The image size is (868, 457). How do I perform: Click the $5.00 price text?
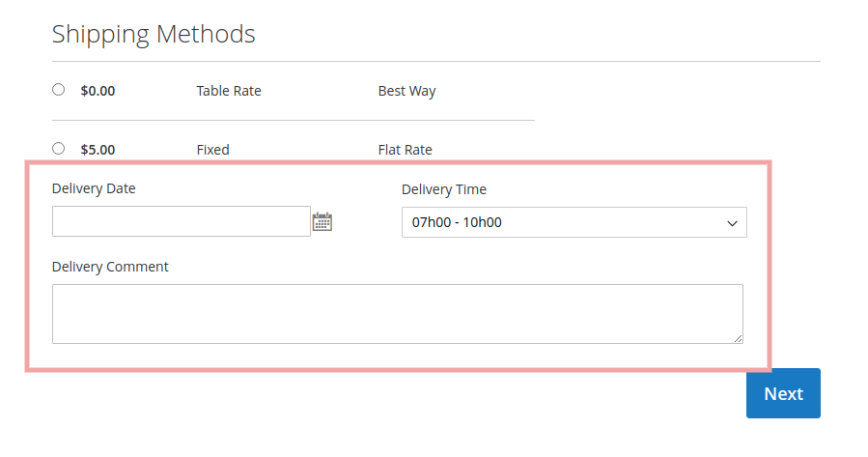[98, 150]
